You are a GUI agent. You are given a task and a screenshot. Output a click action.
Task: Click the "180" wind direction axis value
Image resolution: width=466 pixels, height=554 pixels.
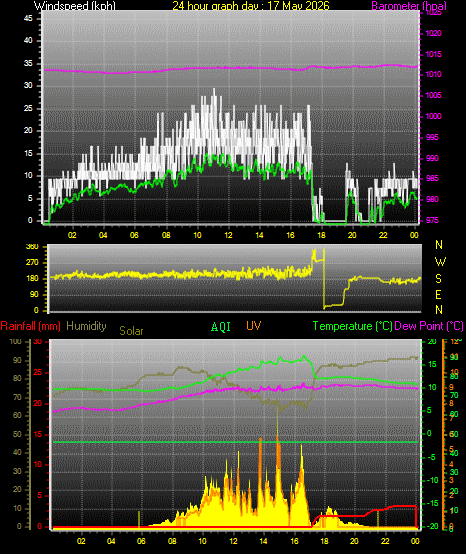tap(32, 279)
